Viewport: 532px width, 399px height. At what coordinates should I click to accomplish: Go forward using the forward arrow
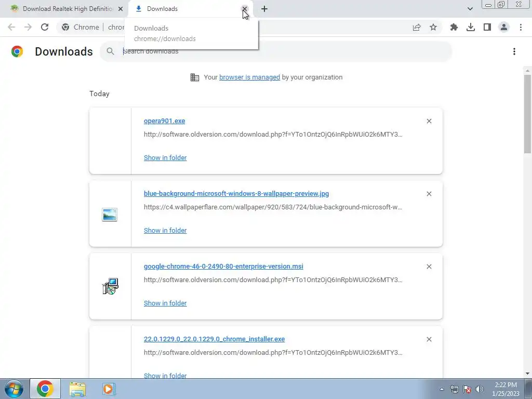28,27
